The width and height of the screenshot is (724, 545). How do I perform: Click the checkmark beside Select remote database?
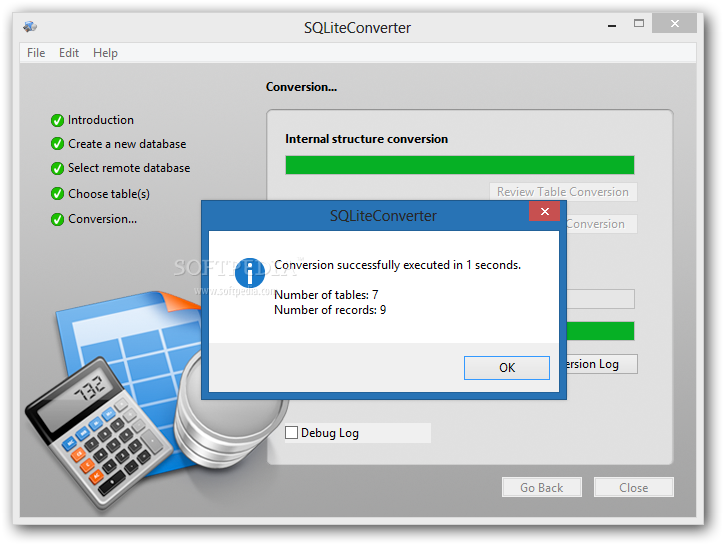(x=57, y=169)
